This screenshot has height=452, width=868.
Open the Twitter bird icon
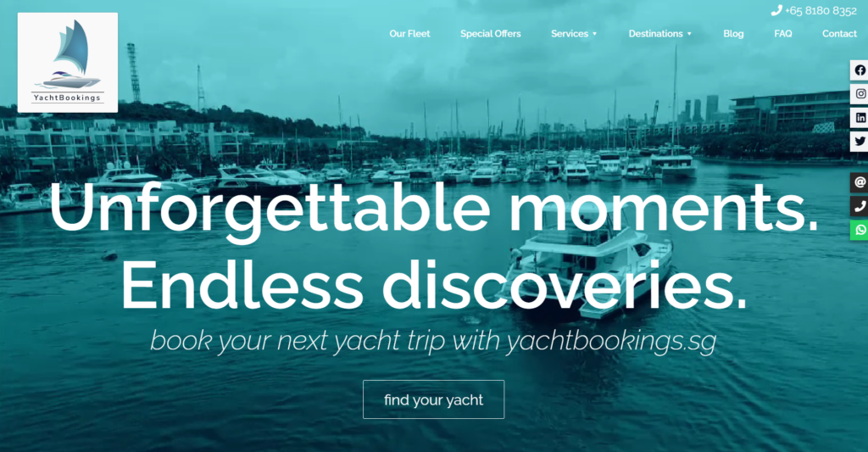click(860, 142)
